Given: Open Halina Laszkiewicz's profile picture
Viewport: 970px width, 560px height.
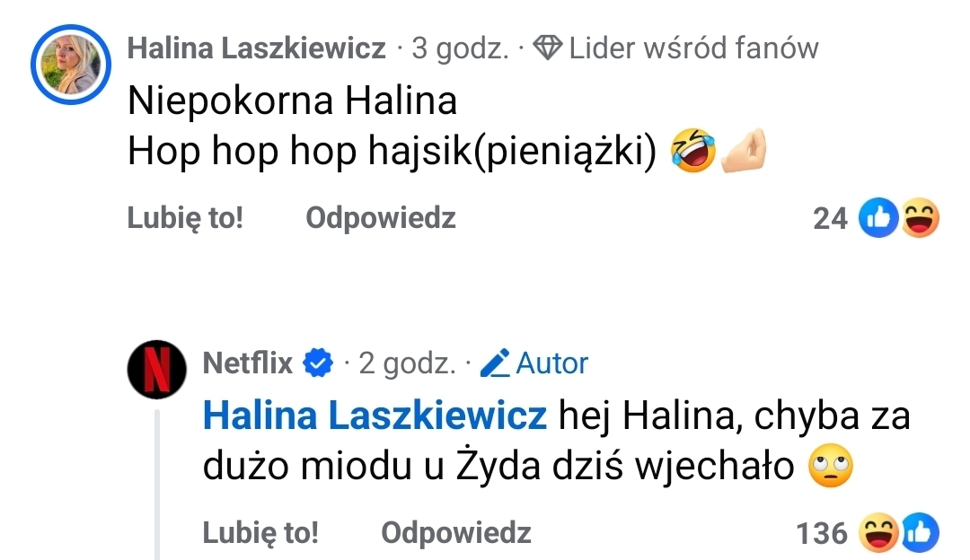Looking at the screenshot, I should click(71, 64).
